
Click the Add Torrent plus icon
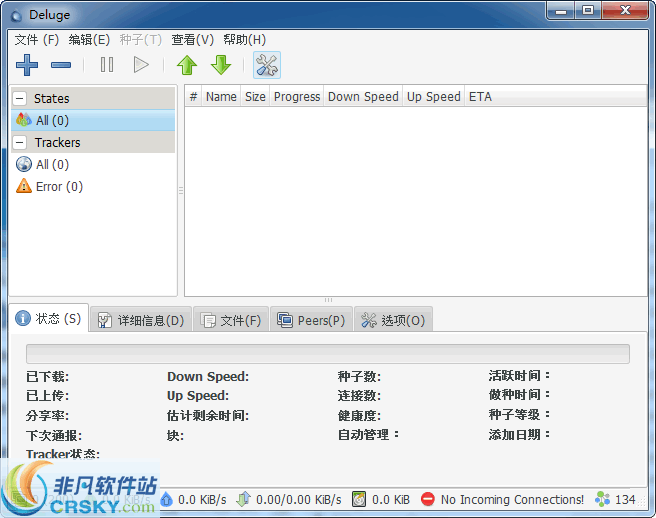[x=27, y=65]
